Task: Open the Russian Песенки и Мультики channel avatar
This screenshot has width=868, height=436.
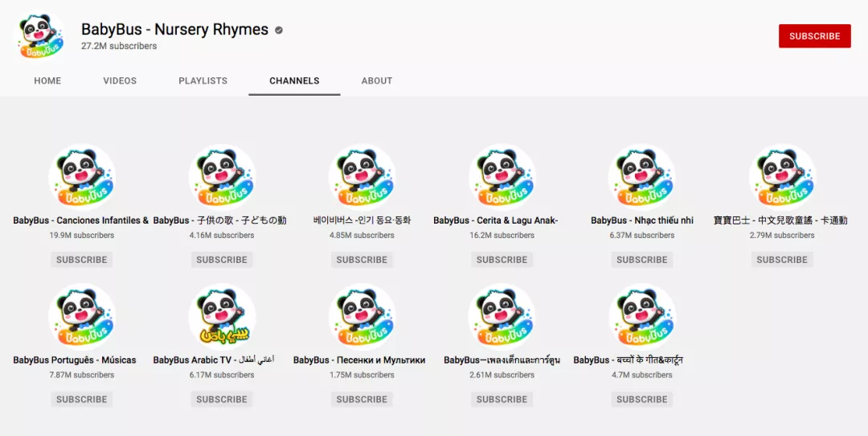Action: click(362, 316)
